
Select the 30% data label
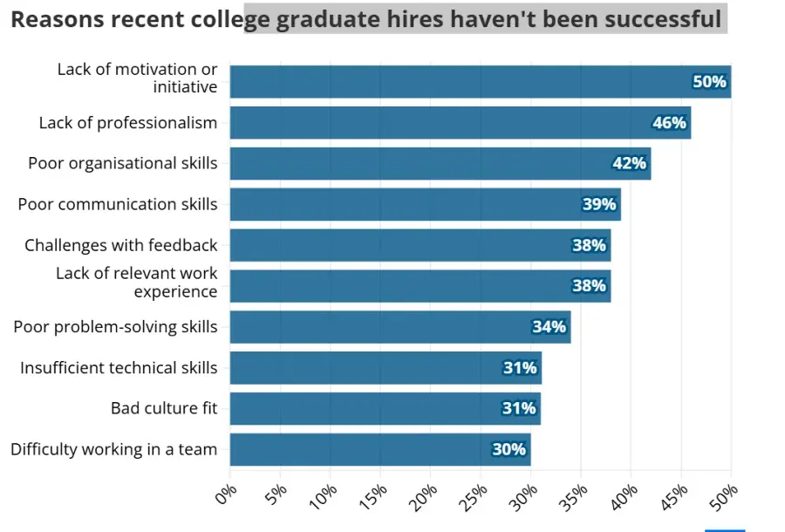tap(509, 450)
